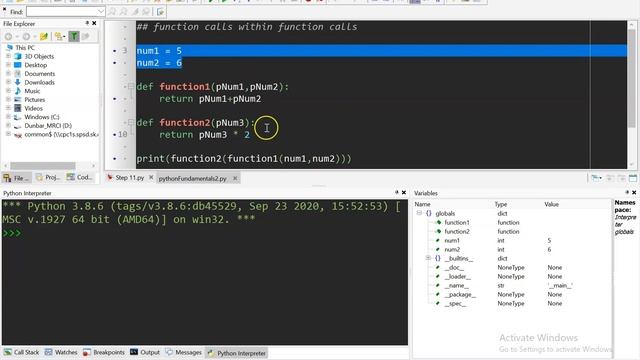Click the File Explorer forward navigation icon

click(26, 36)
